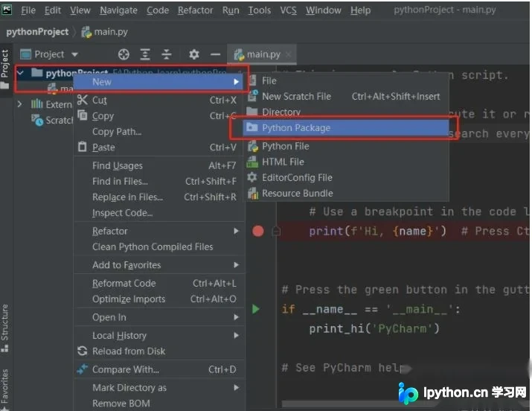Screen dimensions: 532x411
Task: Toggle the red breakpoint in the gutter
Action: (x=258, y=231)
